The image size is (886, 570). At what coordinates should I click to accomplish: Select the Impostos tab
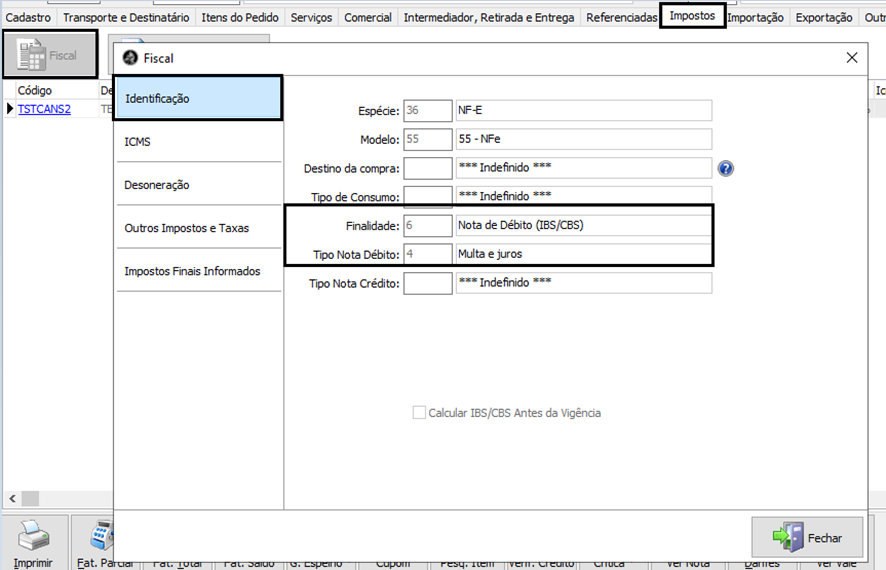tap(692, 16)
